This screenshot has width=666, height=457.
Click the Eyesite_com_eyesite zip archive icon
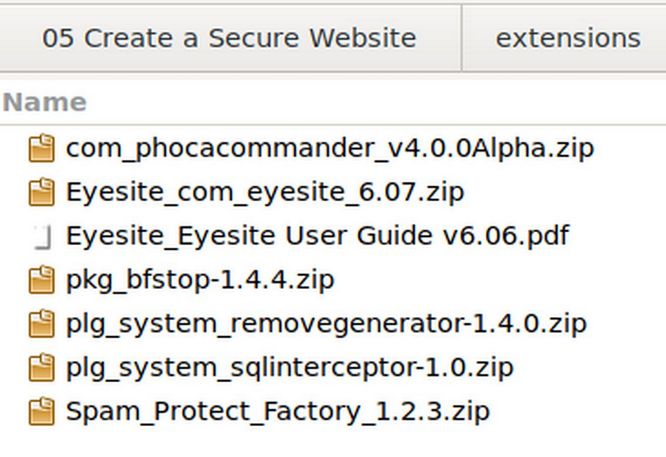[41, 192]
